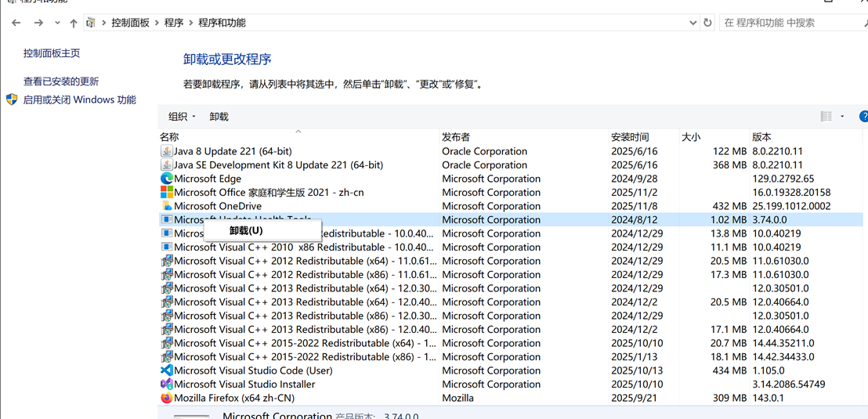Select Microsoft Visual Studio Installer name
Viewport: 868px width, 419px height.
244,384
